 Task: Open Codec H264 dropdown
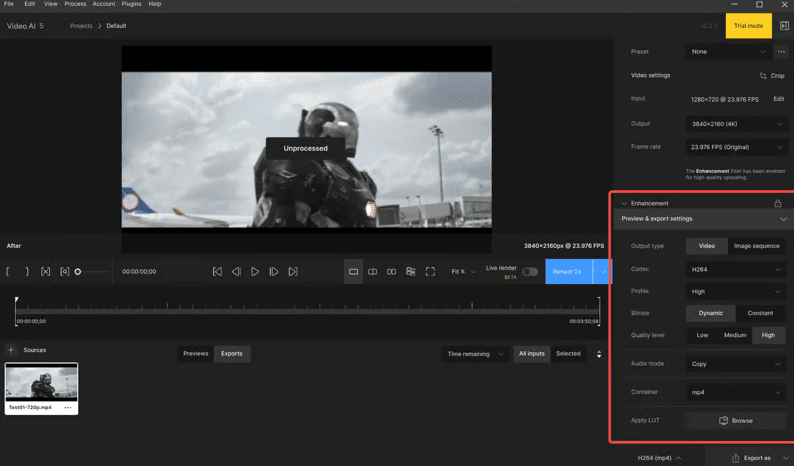(736, 269)
